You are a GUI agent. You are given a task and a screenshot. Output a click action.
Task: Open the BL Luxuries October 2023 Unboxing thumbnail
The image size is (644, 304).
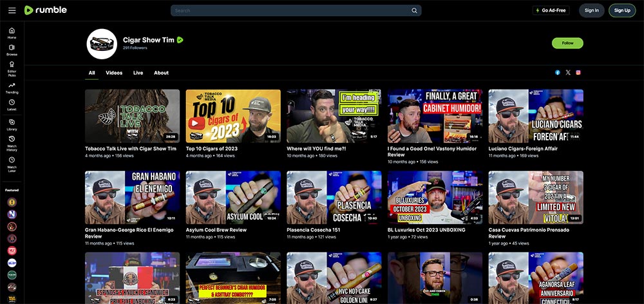(435, 197)
